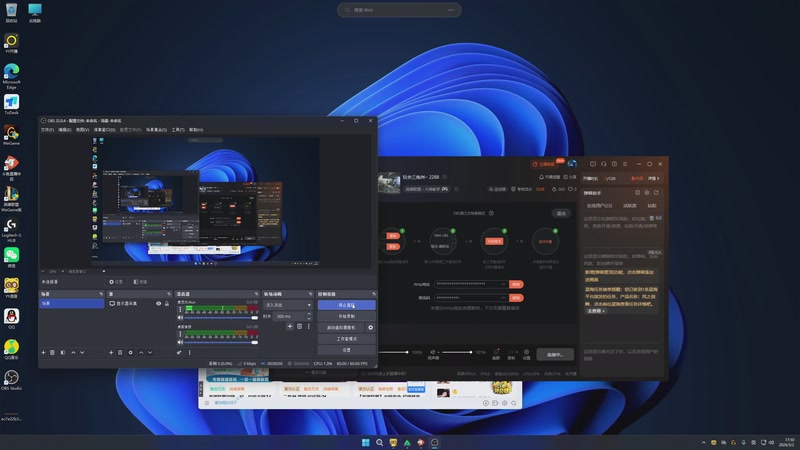This screenshot has width=800, height=450.
Task: Open OBS Help menu
Action: point(195,130)
